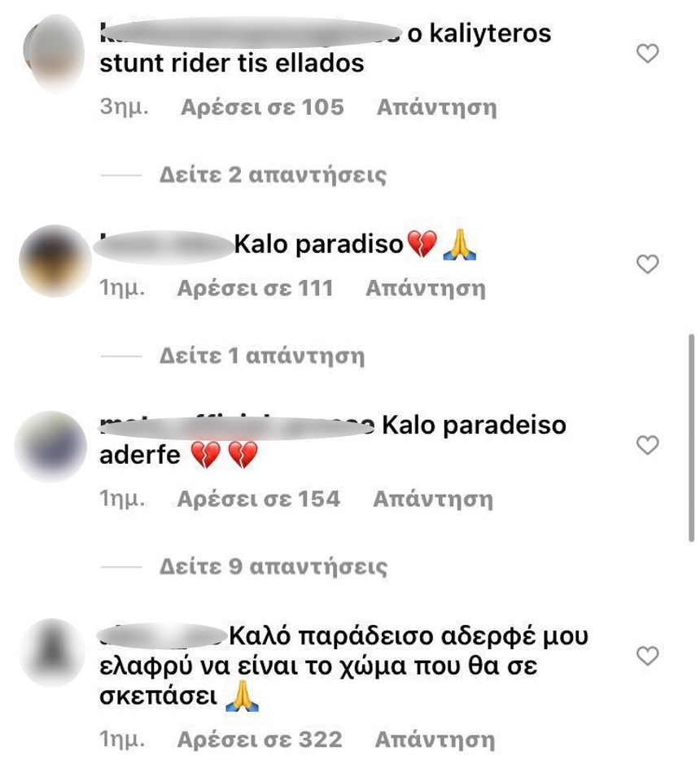The width and height of the screenshot is (700, 777).
Task: Expand 'Δείτε 2 απαντήσεις' replies
Action: tap(273, 175)
